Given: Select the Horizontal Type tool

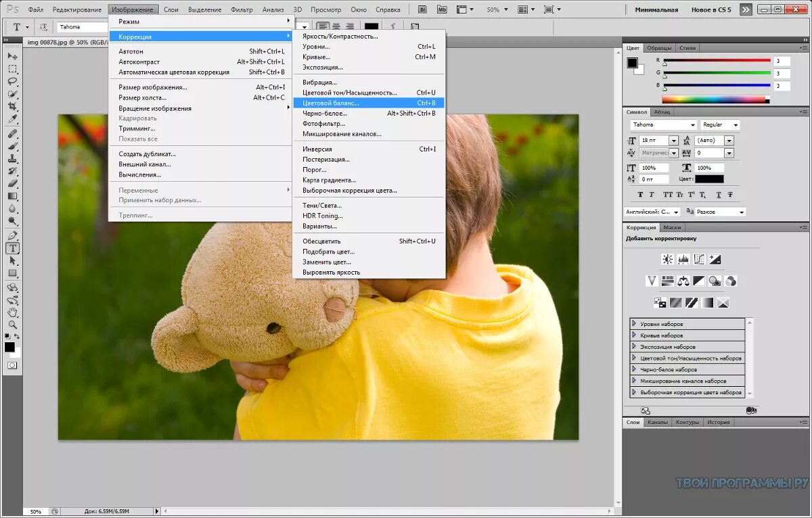Looking at the screenshot, I should tap(12, 248).
